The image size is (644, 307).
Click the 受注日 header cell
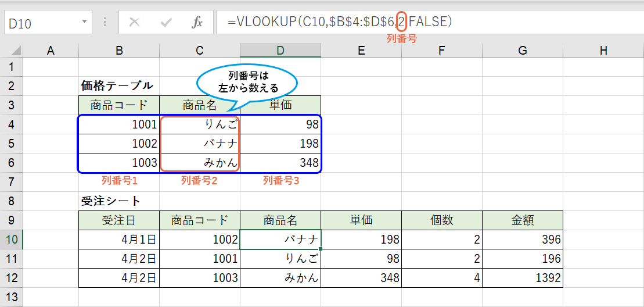pyautogui.click(x=119, y=220)
